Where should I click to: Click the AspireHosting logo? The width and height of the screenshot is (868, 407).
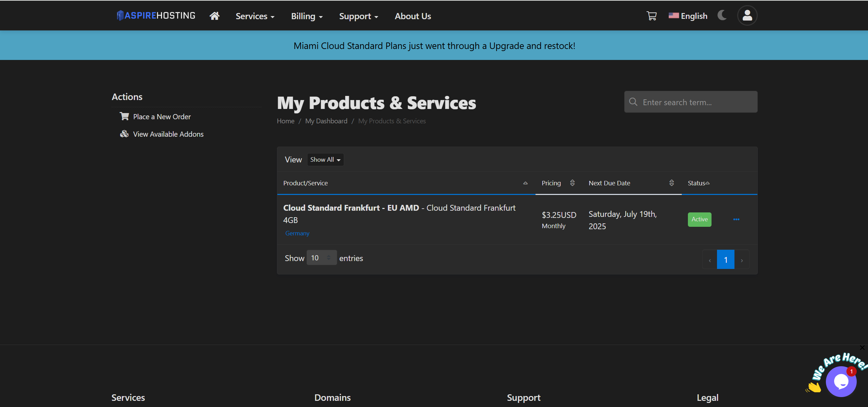(156, 16)
